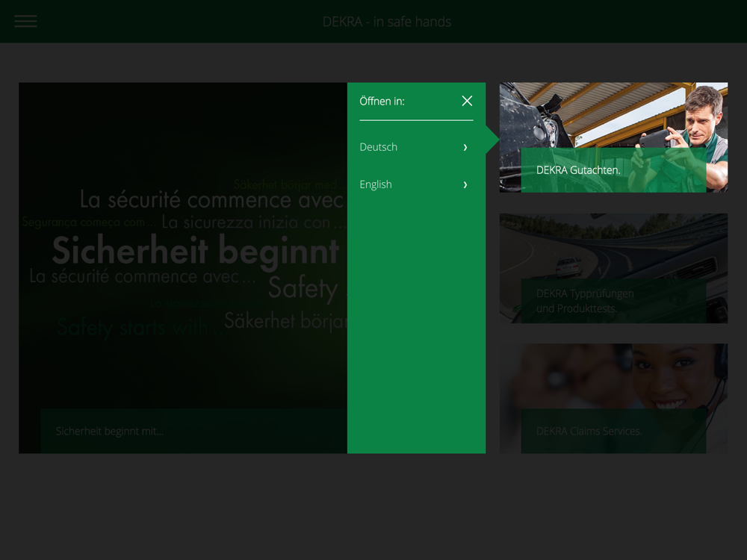Open the DEKRA Claims Services tile
Image resolution: width=747 pixels, height=560 pixels.
pos(613,398)
